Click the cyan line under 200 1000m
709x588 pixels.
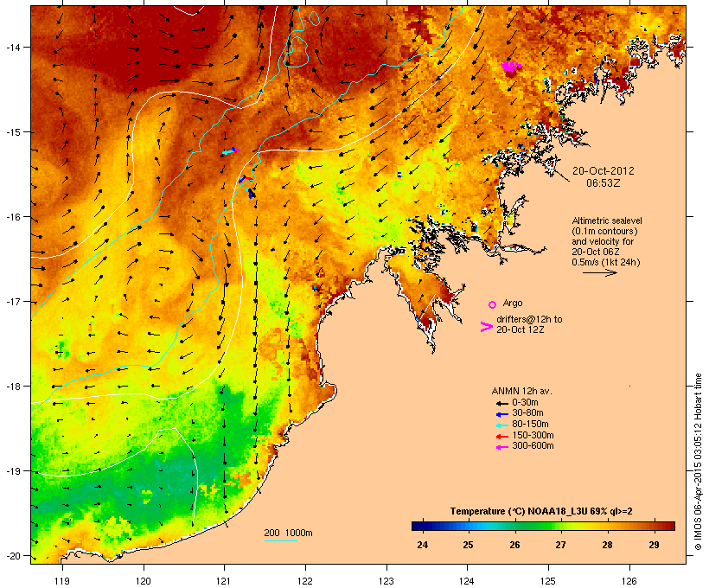[280, 540]
